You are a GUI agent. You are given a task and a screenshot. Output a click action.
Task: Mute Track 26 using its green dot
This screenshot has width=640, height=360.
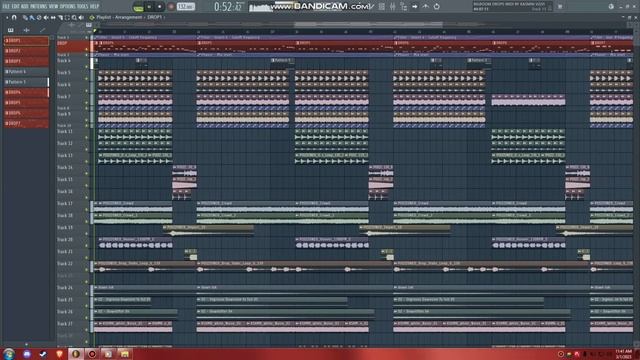87,318
